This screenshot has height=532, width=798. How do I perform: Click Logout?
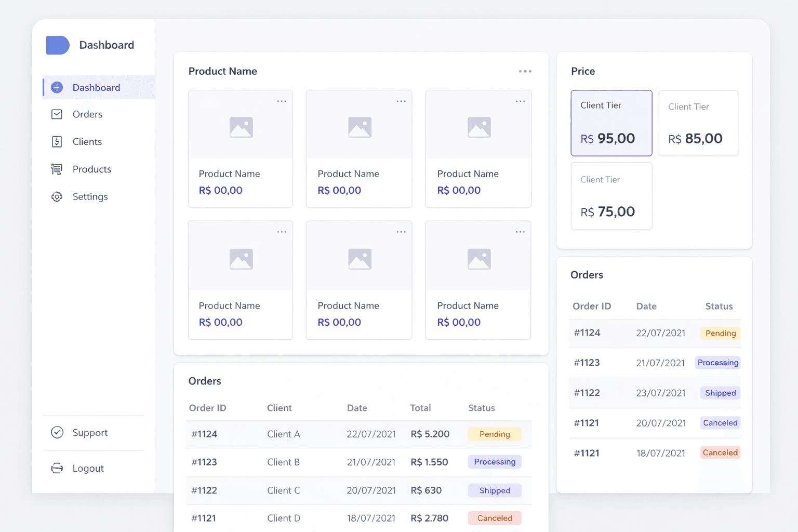pyautogui.click(x=88, y=468)
